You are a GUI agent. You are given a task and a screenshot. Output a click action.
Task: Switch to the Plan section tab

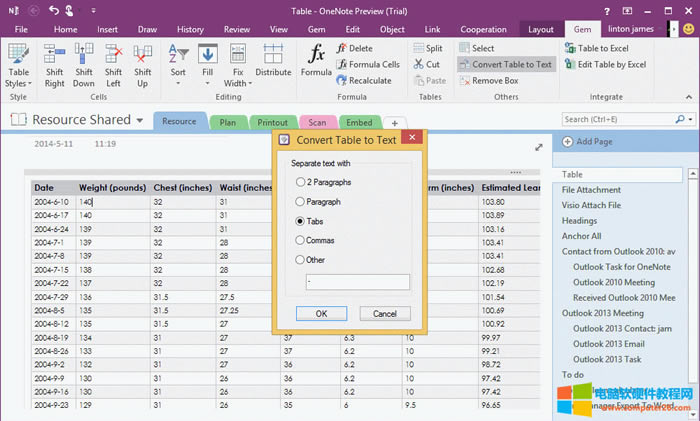tap(228, 122)
